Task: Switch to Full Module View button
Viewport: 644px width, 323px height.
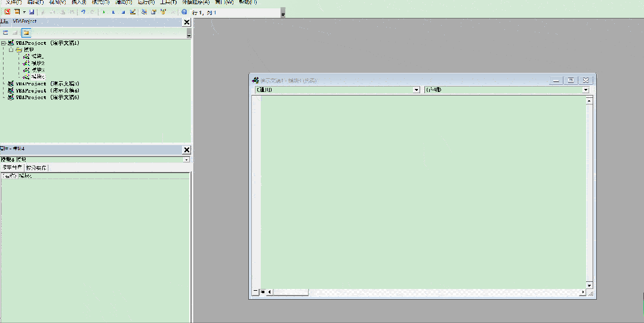Action: tap(263, 292)
